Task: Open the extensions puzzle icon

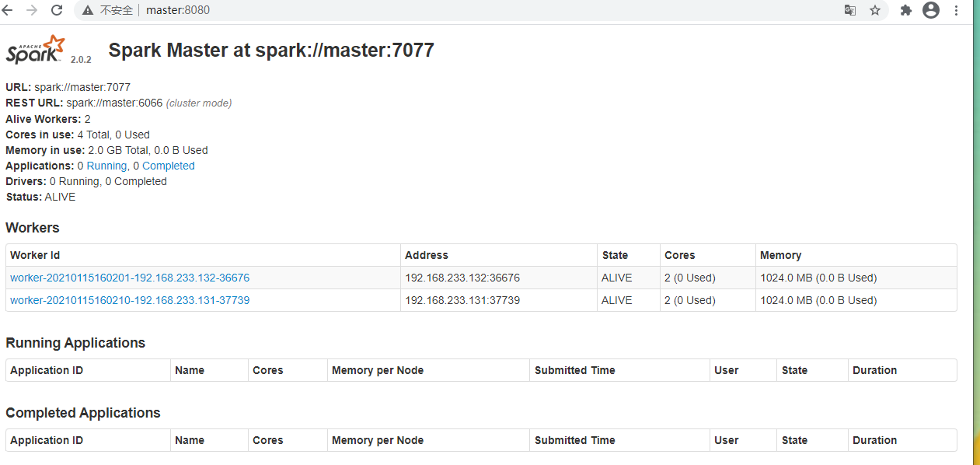Action: tap(905, 10)
